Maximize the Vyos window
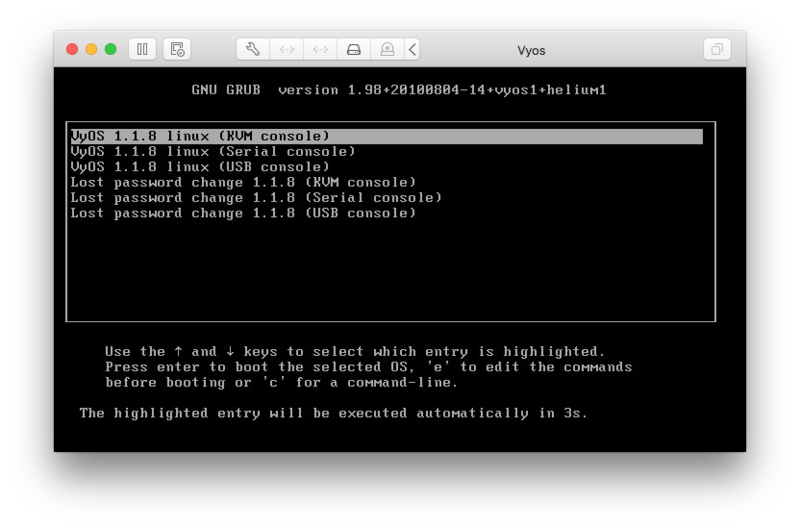This screenshot has width=800, height=529. pos(111,49)
